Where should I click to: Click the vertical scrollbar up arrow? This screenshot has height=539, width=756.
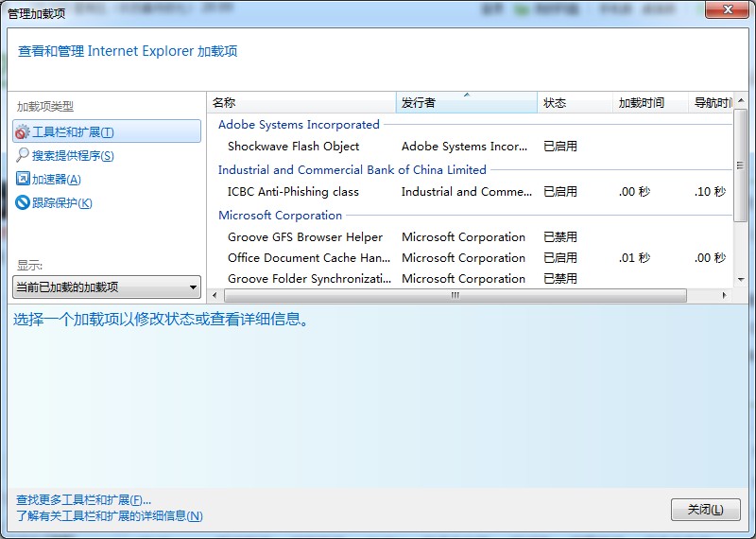click(741, 100)
